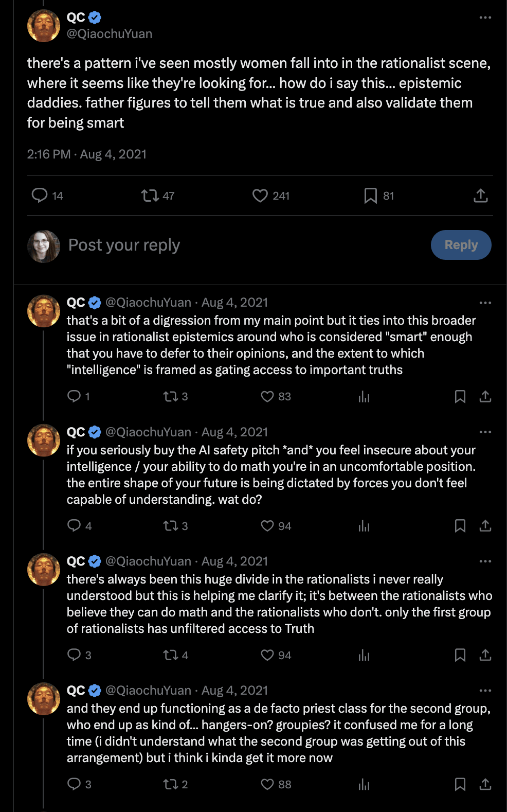This screenshot has width=507, height=812.
Task: Open the more options menu on main tweet
Action: tap(485, 17)
